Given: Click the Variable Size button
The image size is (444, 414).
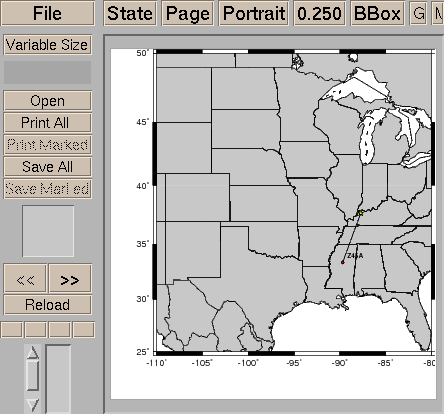Looking at the screenshot, I should 47,45.
